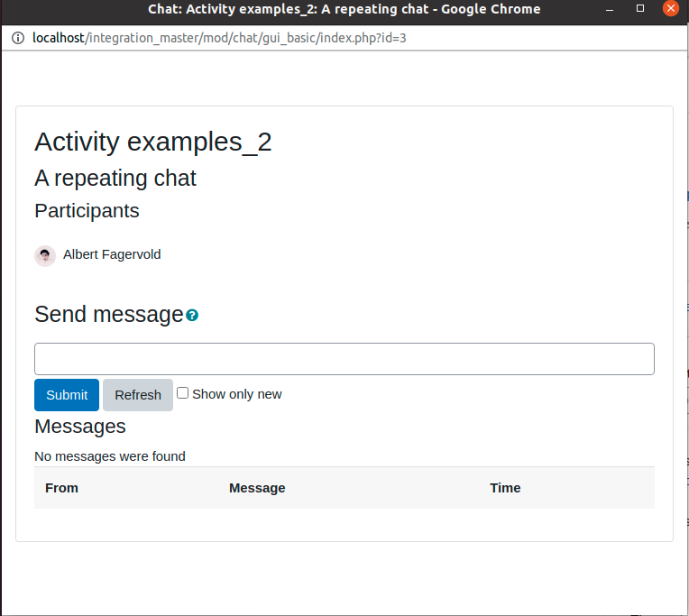Maximize the Chrome chat window
689x616 pixels.
640,8
